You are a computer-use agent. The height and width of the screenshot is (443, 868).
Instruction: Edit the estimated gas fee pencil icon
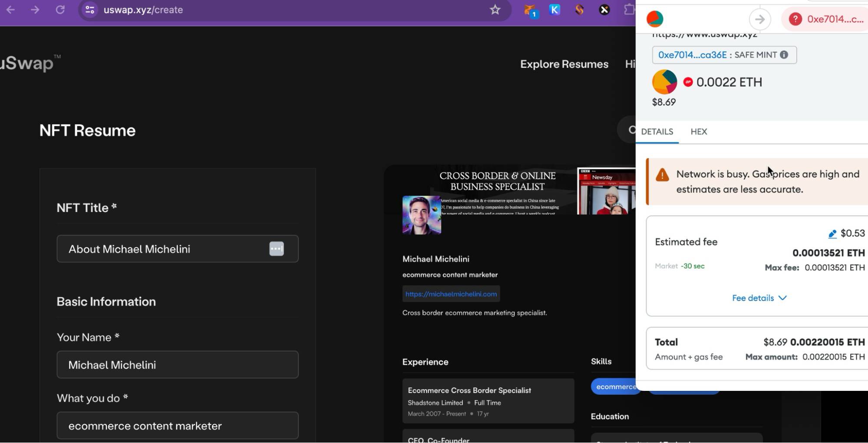832,234
